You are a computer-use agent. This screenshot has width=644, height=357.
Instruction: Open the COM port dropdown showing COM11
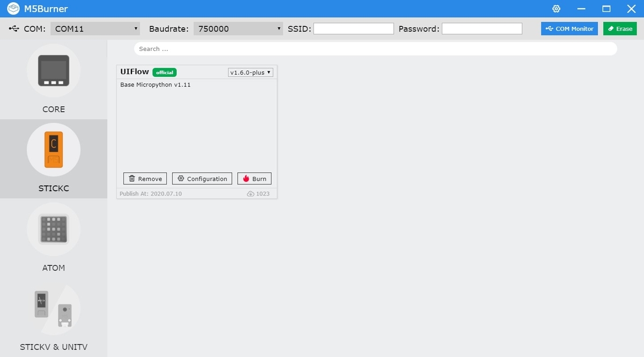point(96,28)
